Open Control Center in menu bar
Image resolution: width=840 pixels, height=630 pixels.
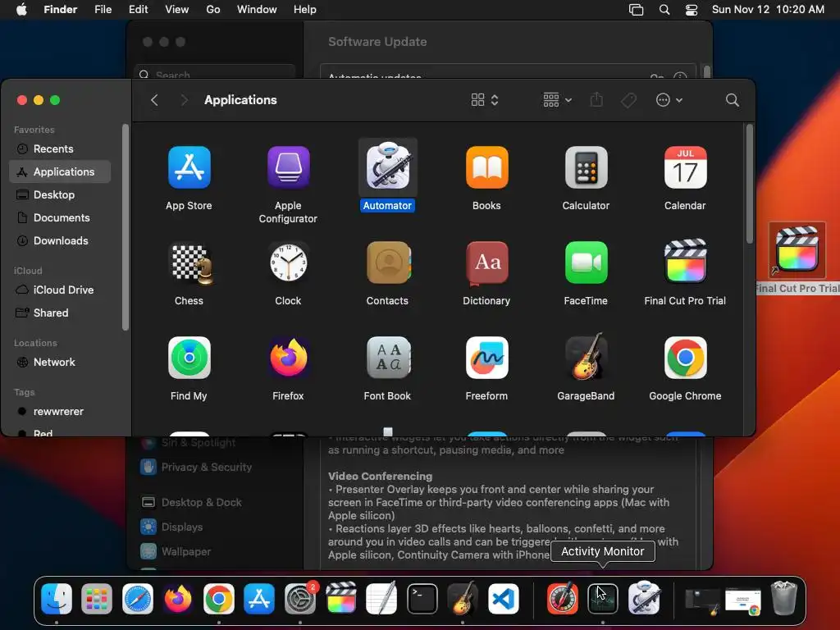click(692, 10)
